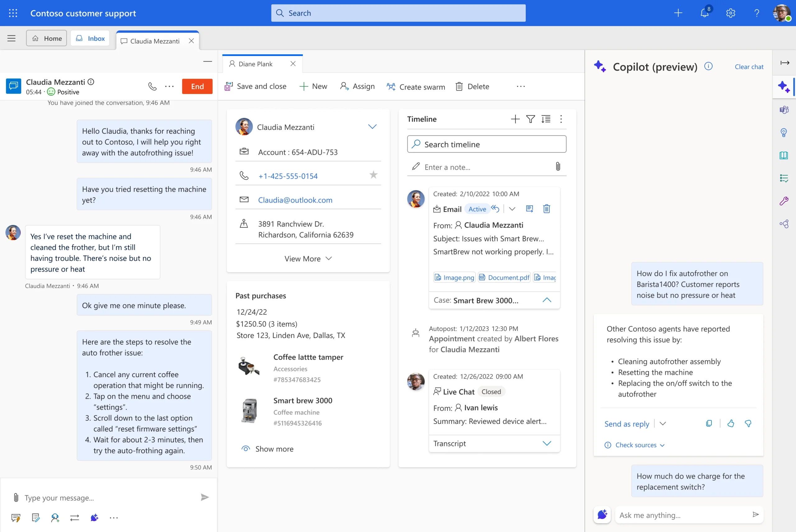This screenshot has height=532, width=796.
Task: Click the Claudia@outlook.com email link
Action: click(295, 199)
